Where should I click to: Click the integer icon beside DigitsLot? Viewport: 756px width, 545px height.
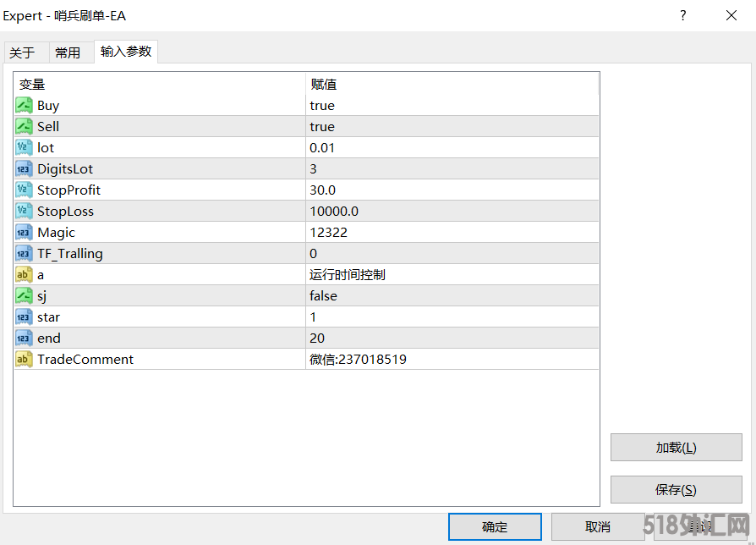point(24,169)
